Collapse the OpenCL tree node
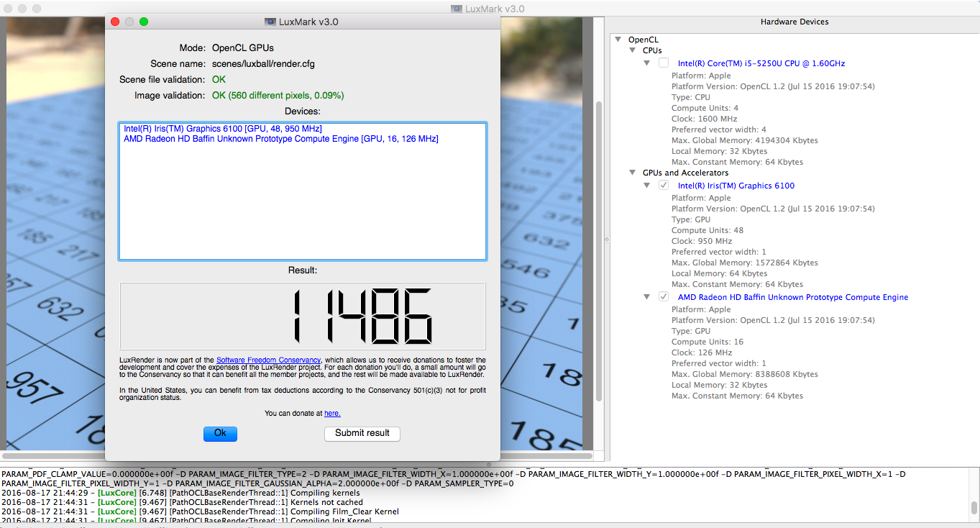This screenshot has width=980, height=528. (x=618, y=40)
